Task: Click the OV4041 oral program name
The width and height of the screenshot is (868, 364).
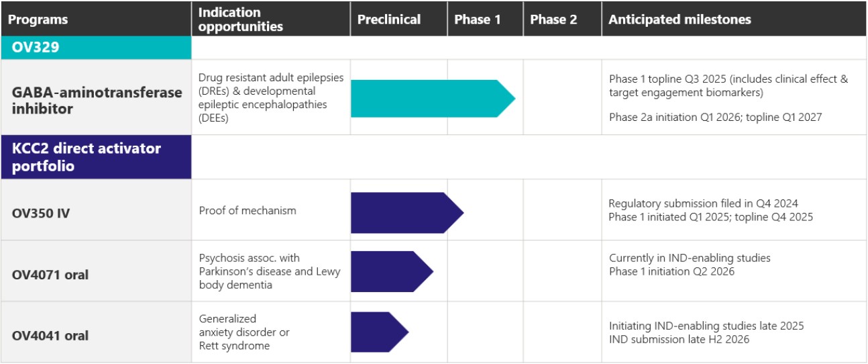Action: [50, 335]
